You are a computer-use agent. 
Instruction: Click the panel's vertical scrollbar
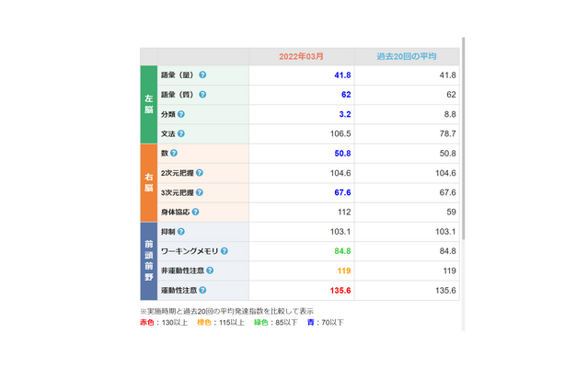tap(464, 138)
